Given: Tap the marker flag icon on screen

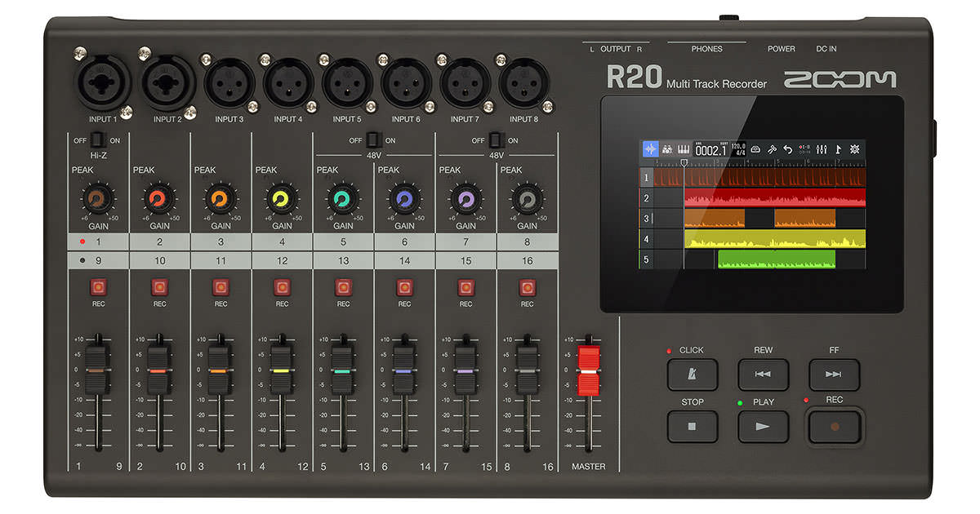Looking at the screenshot, I should (x=838, y=149).
